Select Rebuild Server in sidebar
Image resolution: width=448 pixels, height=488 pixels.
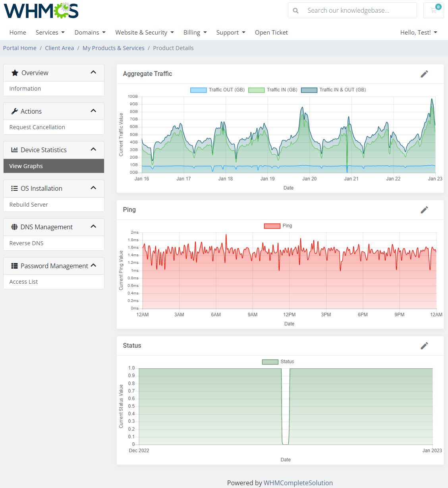click(x=54, y=205)
